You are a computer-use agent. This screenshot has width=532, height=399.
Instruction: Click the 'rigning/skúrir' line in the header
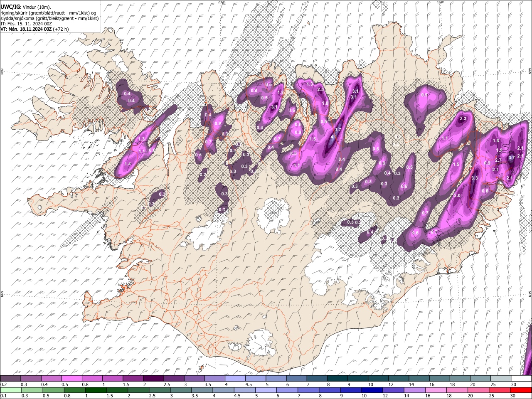(48, 13)
